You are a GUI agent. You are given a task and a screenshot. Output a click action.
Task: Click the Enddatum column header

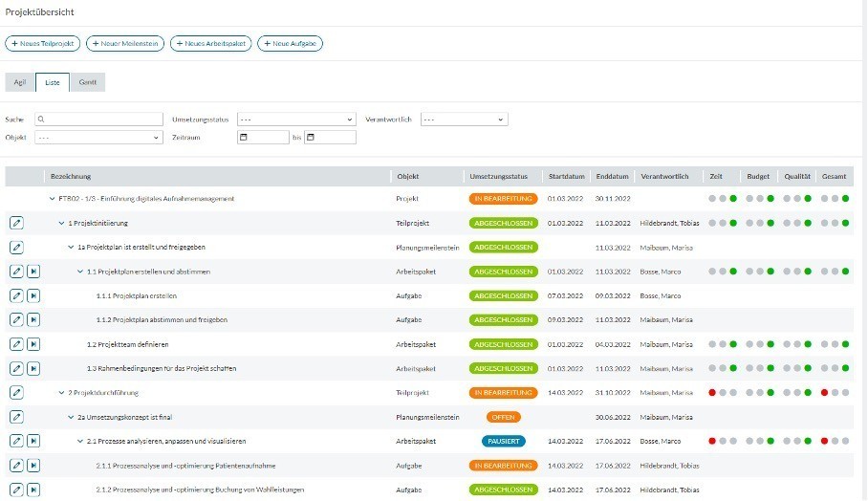click(612, 177)
